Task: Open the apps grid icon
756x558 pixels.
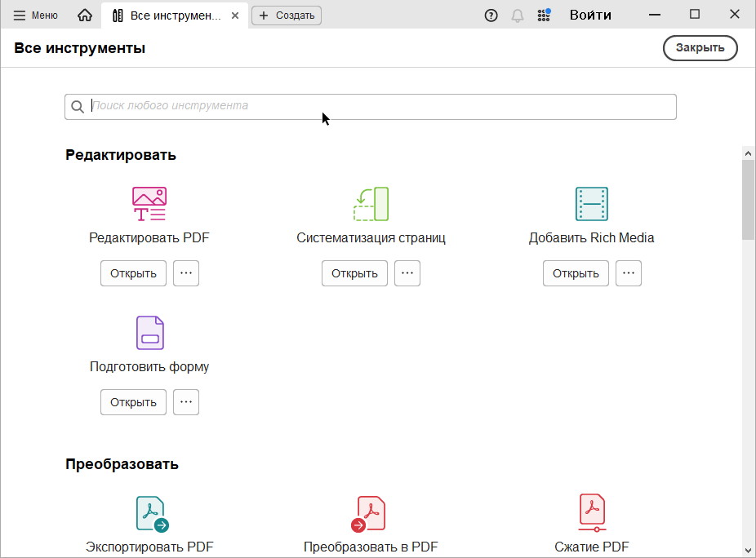Action: pyautogui.click(x=544, y=15)
